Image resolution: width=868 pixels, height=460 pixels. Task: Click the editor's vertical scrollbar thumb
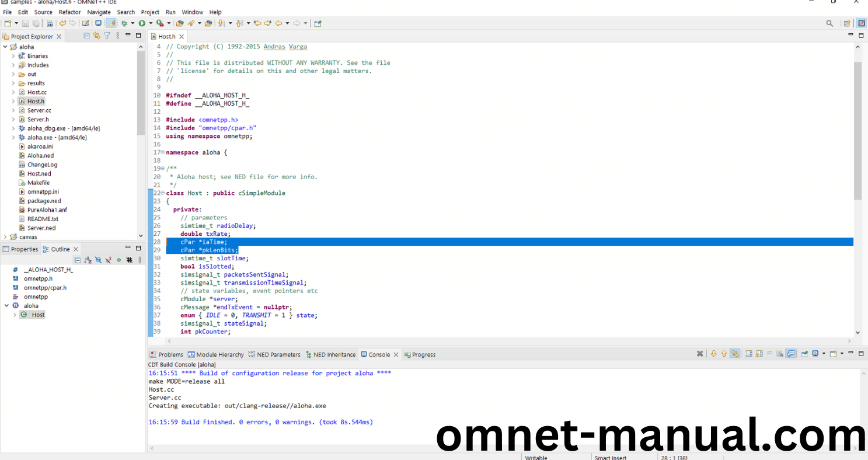[x=857, y=128]
